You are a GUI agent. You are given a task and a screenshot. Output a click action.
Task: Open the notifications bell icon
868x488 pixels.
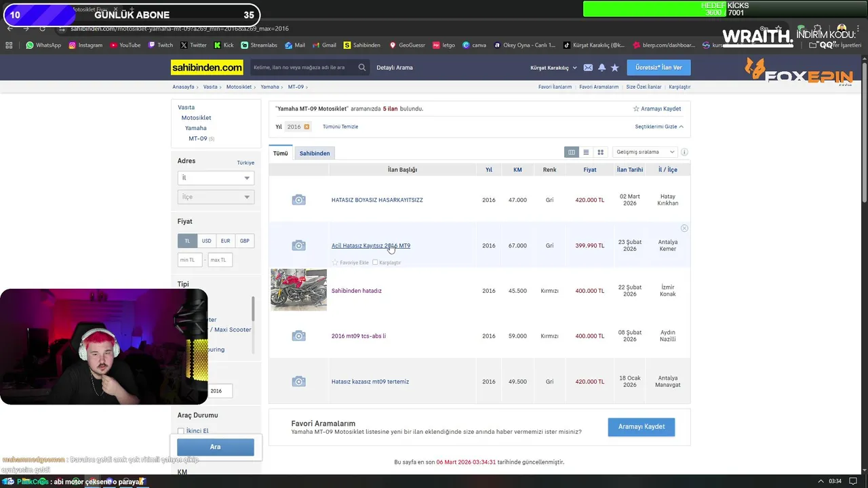click(x=601, y=68)
